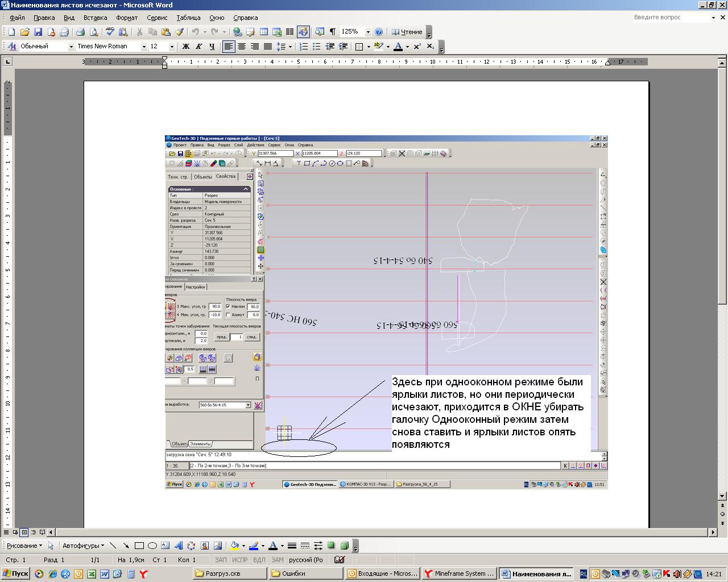The height and width of the screenshot is (582, 728).
Task: Insert a hyperlink from the toolbar
Action: 238,32
